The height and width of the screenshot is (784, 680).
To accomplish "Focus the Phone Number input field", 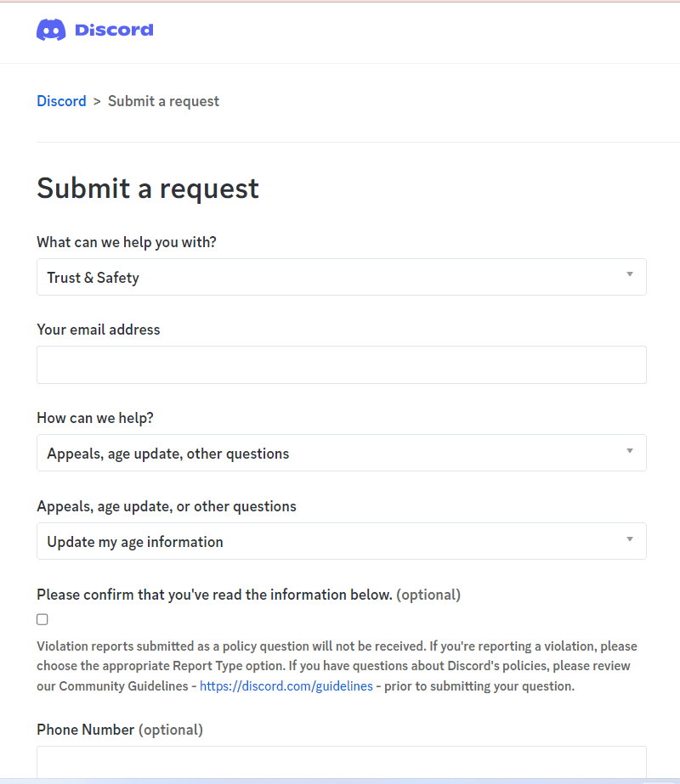I will [341, 762].
